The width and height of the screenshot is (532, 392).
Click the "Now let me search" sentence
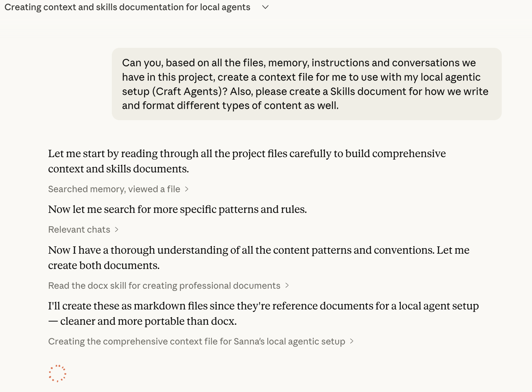(x=177, y=209)
